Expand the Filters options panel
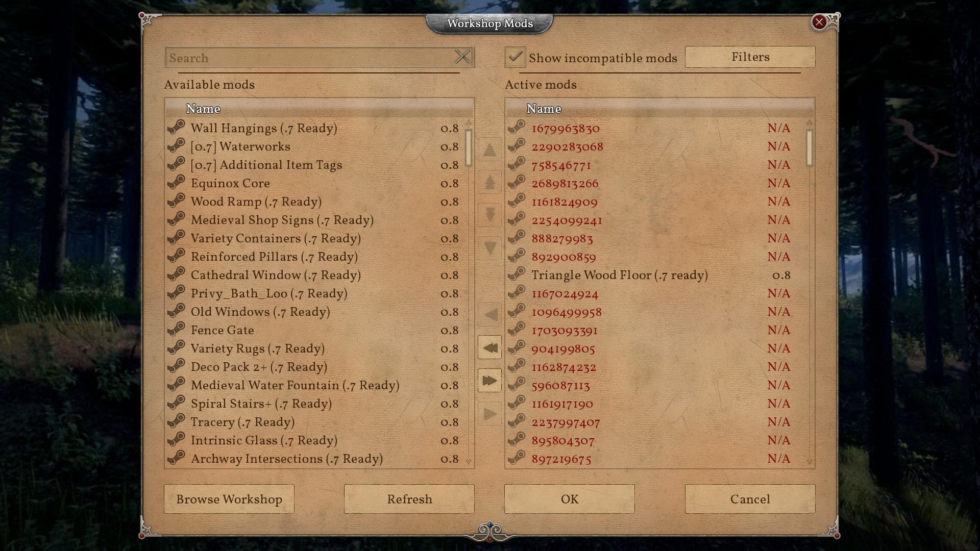The height and width of the screenshot is (551, 980). [750, 56]
